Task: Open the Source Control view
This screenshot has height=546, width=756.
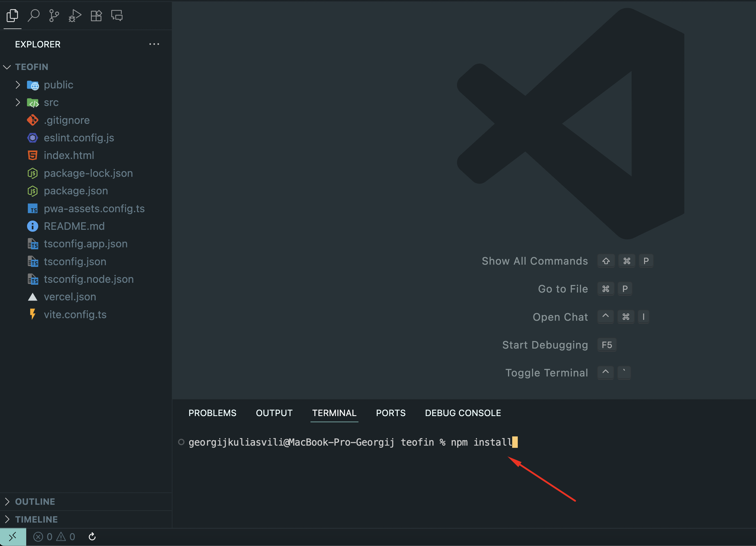Action: click(x=54, y=16)
